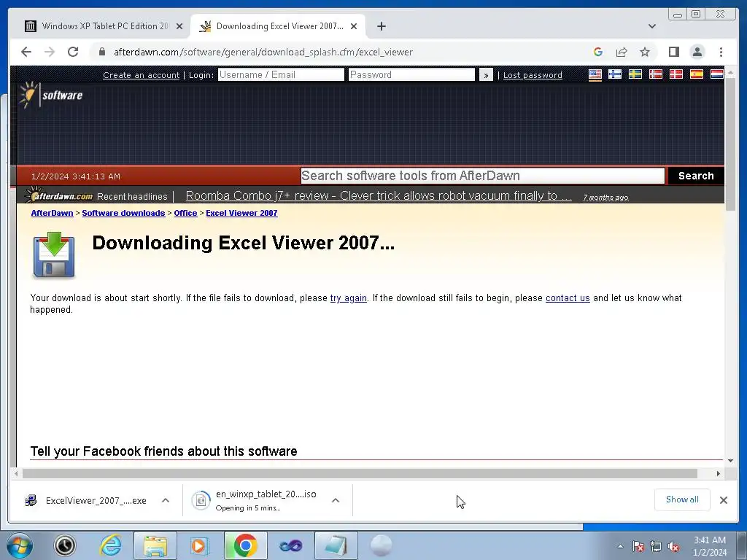747x560 pixels.
Task: Expand options for the winxp tablet iso download
Action: point(336,500)
